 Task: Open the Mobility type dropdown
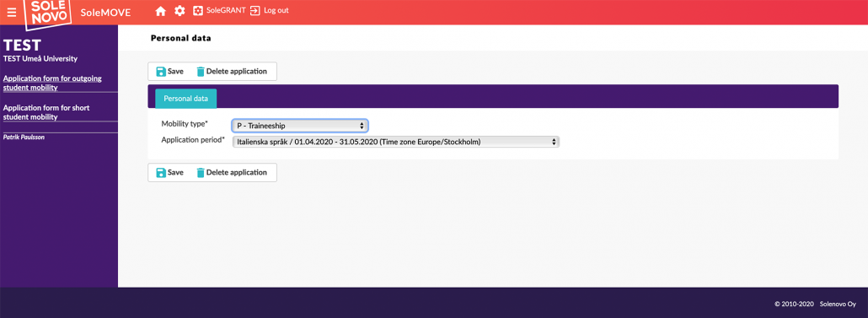coord(299,126)
